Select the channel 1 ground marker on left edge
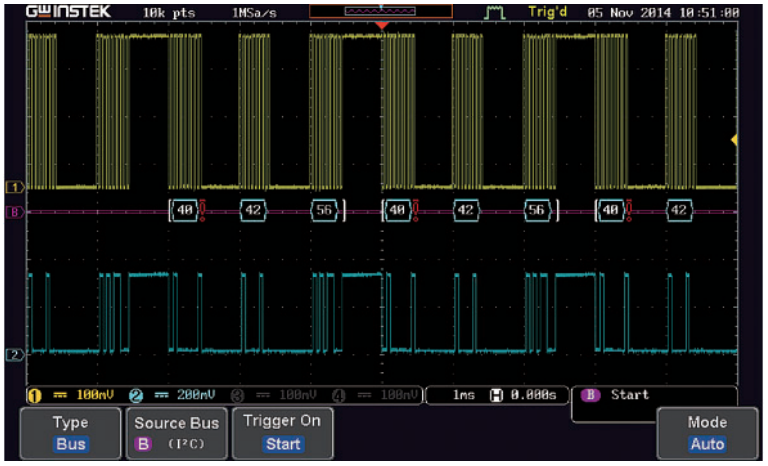The width and height of the screenshot is (768, 466). click(15, 187)
